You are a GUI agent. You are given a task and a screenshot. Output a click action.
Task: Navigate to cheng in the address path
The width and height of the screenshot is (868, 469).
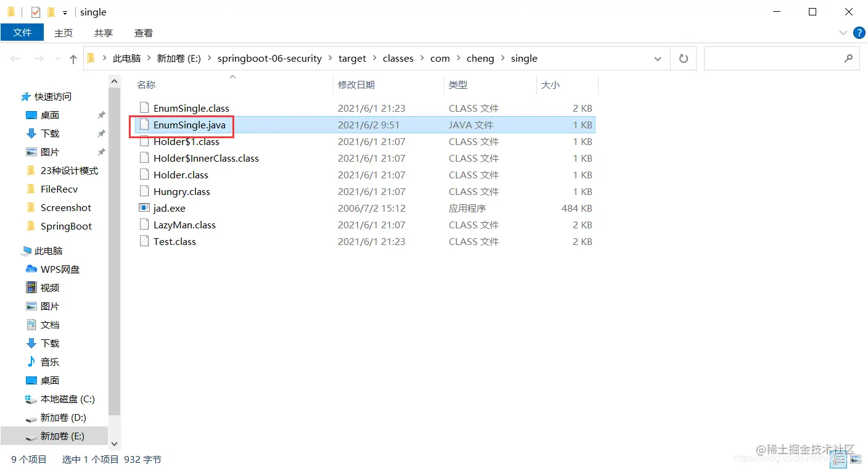480,59
